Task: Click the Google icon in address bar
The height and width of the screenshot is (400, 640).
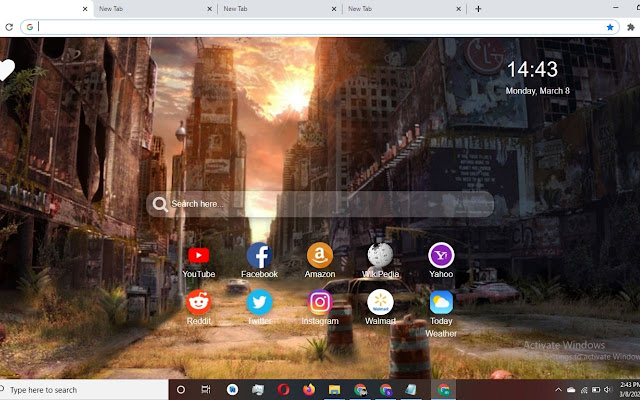Action: point(30,27)
